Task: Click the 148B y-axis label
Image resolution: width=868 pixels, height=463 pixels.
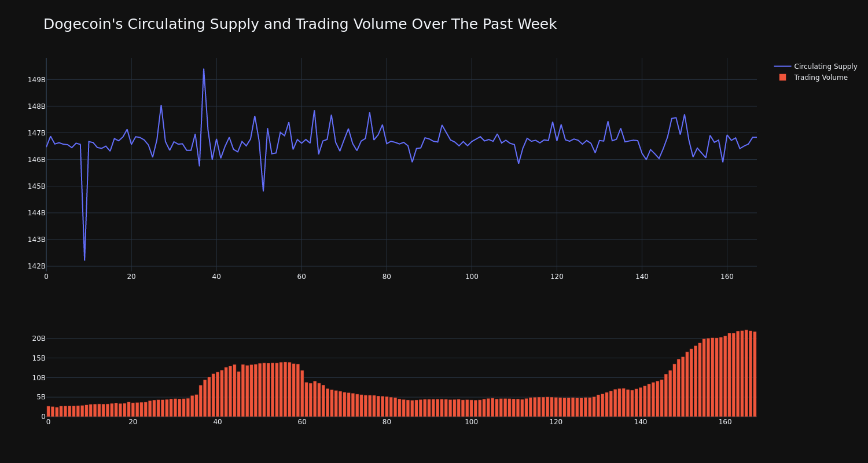Action: point(36,106)
